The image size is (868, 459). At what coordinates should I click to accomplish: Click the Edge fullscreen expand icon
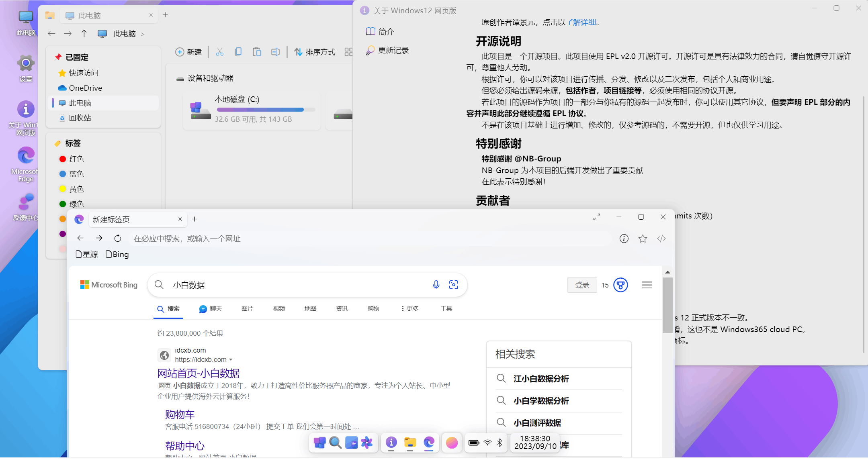coord(597,217)
